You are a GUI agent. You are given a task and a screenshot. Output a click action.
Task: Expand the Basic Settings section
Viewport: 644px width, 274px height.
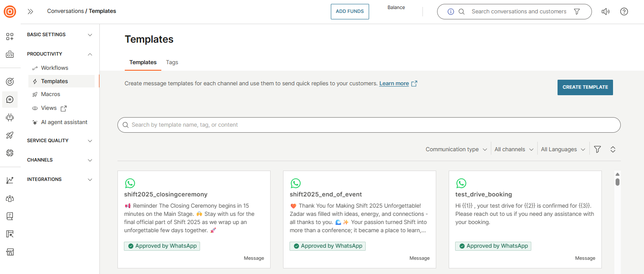[x=60, y=35]
